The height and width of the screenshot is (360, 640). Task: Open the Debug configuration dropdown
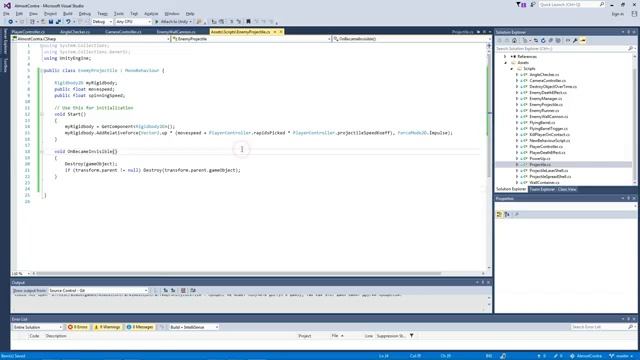coord(102,22)
